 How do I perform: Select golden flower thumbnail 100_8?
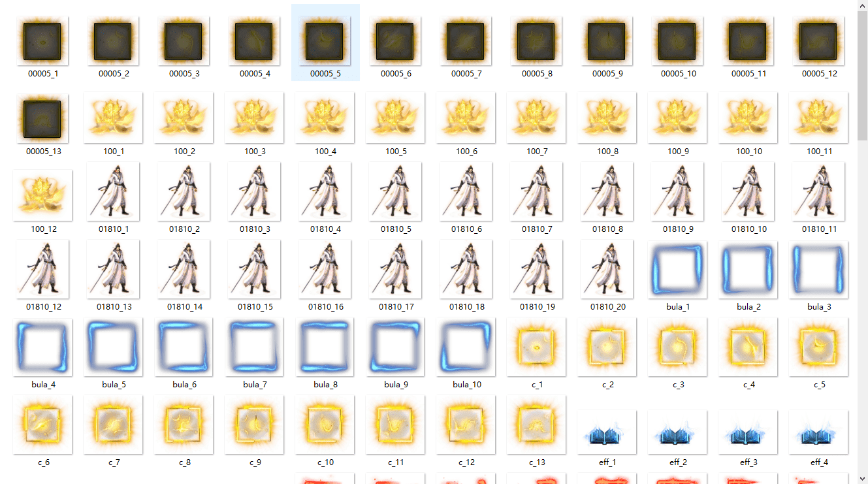[607, 118]
